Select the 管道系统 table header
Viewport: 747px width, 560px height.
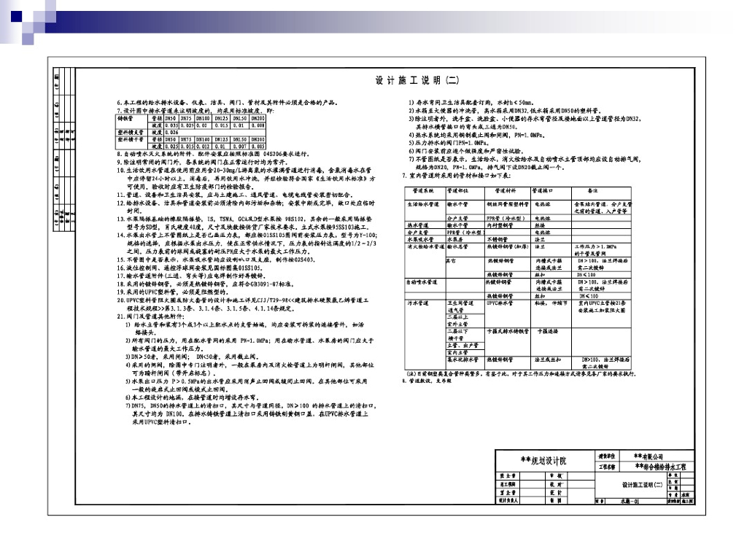pyautogui.click(x=423, y=190)
